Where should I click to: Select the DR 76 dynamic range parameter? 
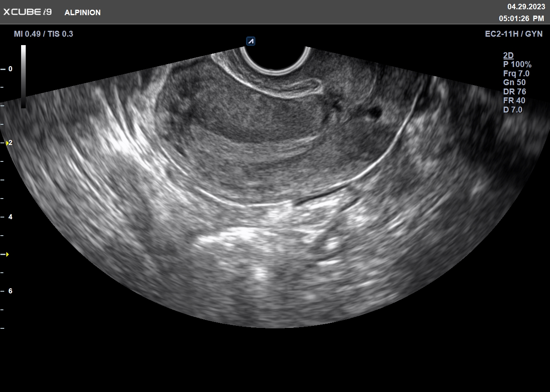point(515,91)
